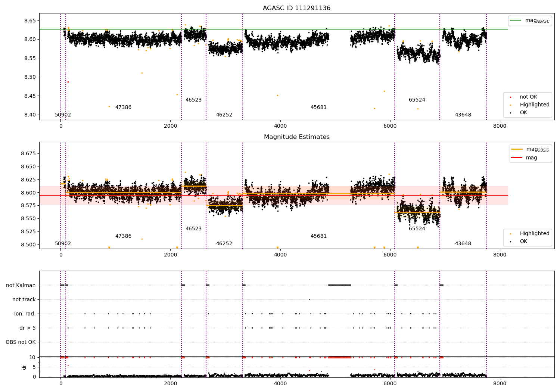
Task: Click obsid label 45681 in AGASC ID plot
Action: tap(318, 107)
